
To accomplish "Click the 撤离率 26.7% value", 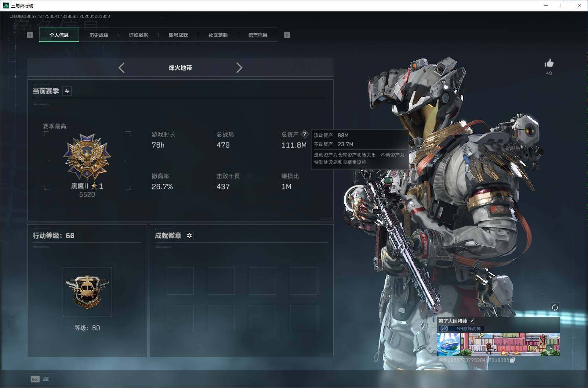I will click(162, 187).
